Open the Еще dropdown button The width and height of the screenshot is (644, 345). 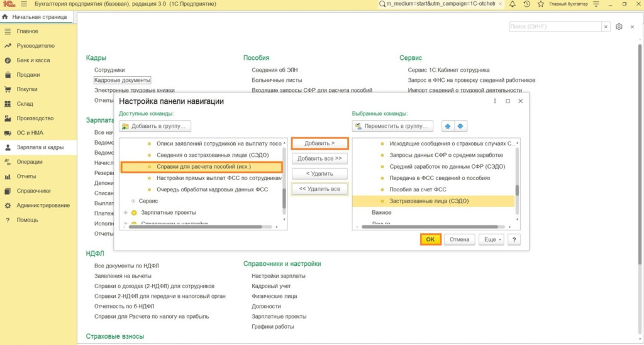pos(491,239)
